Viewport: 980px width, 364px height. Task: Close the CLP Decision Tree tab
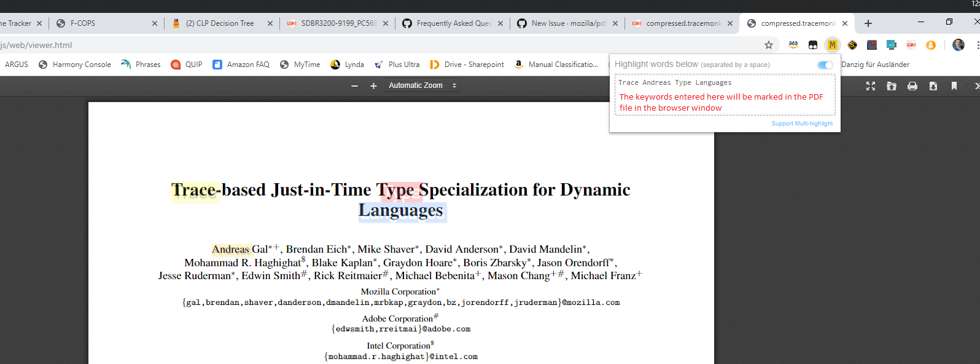pos(270,23)
